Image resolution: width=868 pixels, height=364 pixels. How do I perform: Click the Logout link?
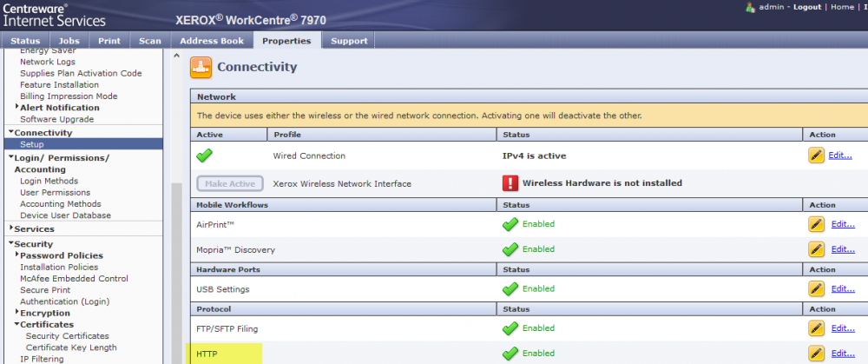(807, 7)
